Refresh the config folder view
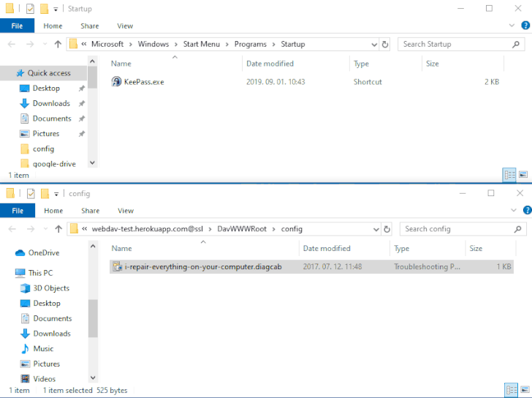Screen dimensions: 532x398 387,229
